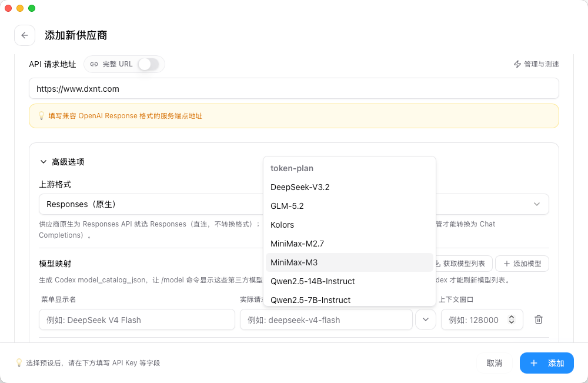The image size is (588, 383).
Task: Choose GLM-5.2 in the dropdown list
Action: click(349, 206)
